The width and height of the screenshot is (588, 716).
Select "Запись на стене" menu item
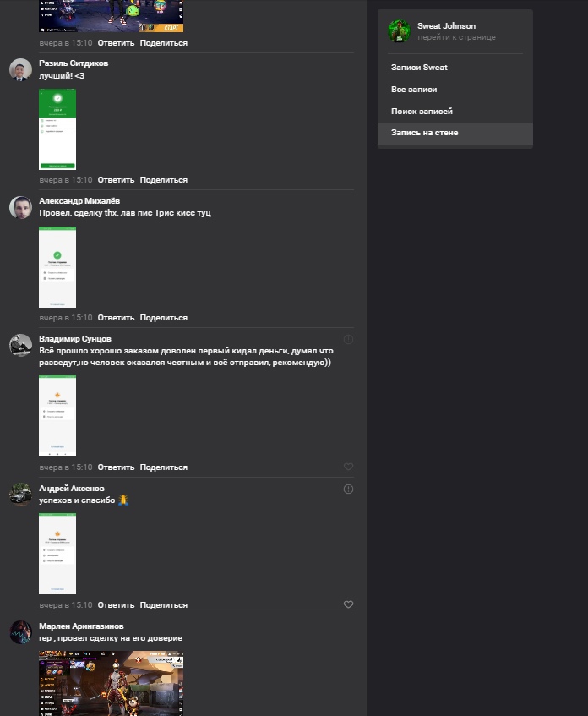click(x=424, y=133)
